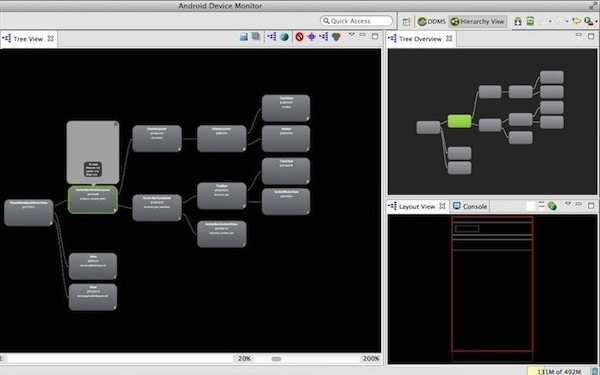Click the green sphere icon in Layout View toolbar
Image resolution: width=600 pixels, height=375 pixels.
[x=552, y=206]
